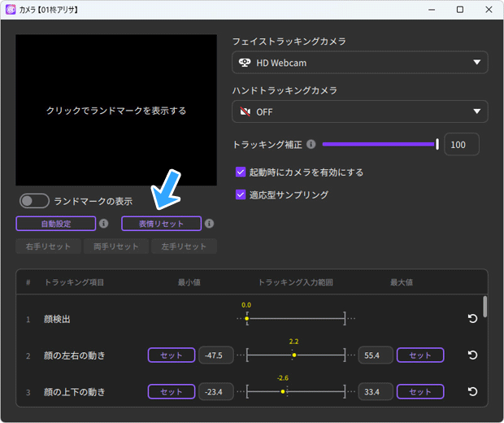Uncheck 適応型サンプリング checkbox
Screen dimensions: 504x423
point(241,194)
